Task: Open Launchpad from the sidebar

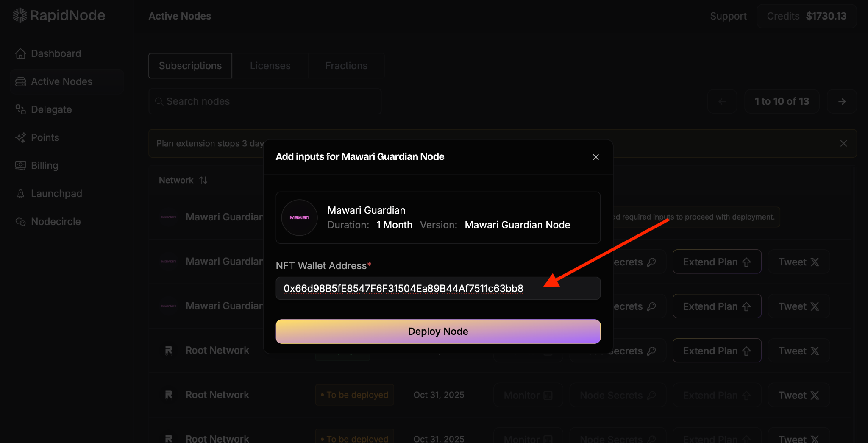Action: click(x=56, y=193)
